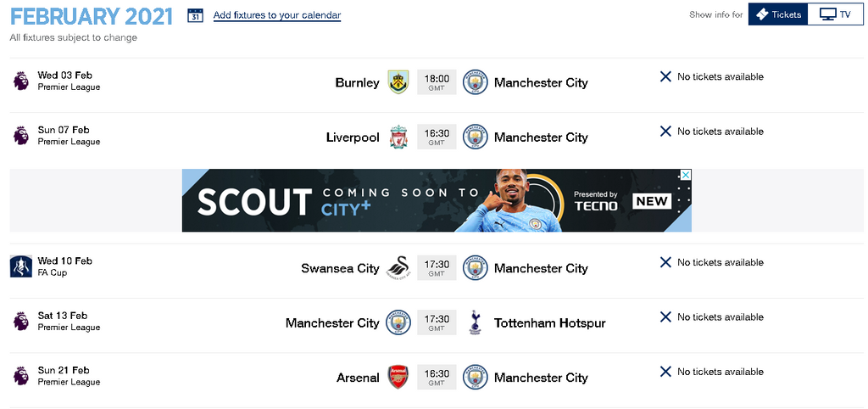Click the Swansea City team name
The image size is (868, 409).
(340, 268)
